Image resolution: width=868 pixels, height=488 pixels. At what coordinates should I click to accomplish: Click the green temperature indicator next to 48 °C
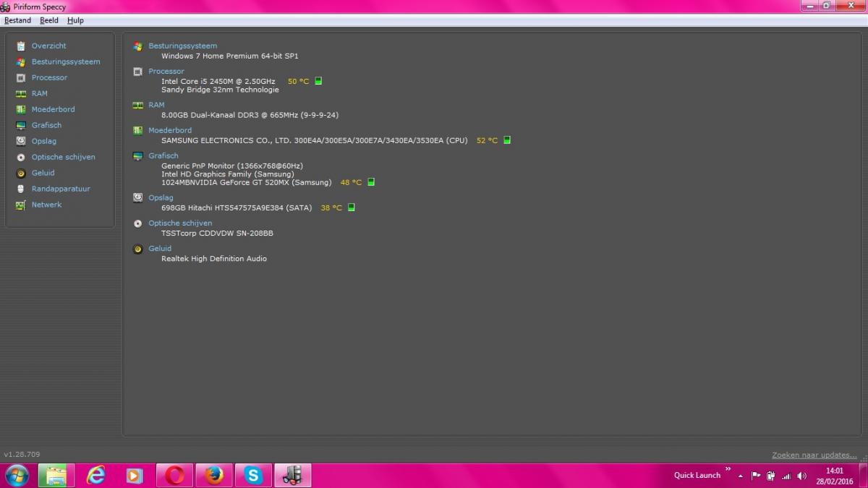coord(371,182)
